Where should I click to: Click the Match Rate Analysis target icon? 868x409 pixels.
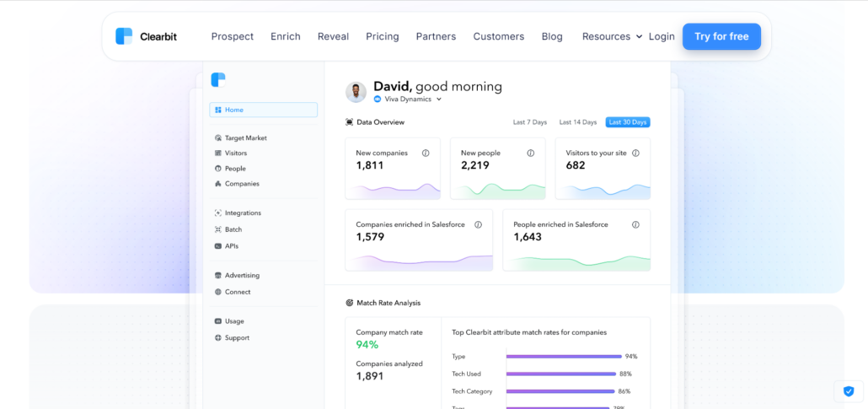coord(349,303)
